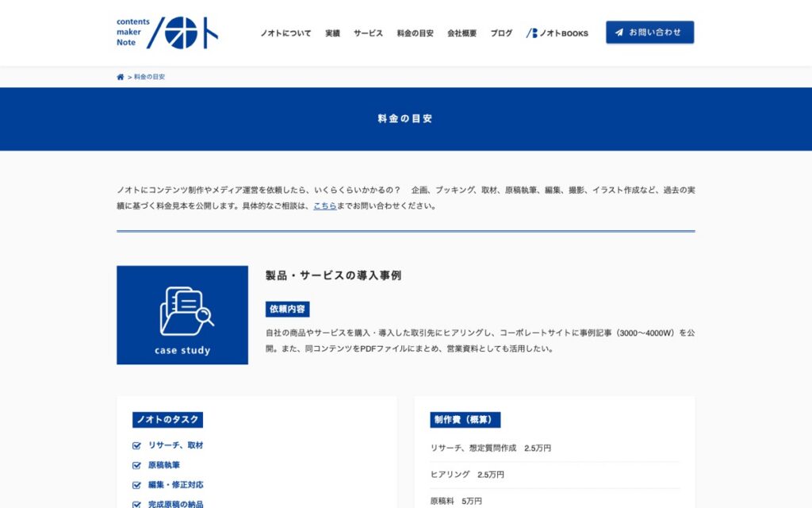Click the ノオト contents maker logo
Image resolution: width=812 pixels, height=508 pixels.
[167, 32]
